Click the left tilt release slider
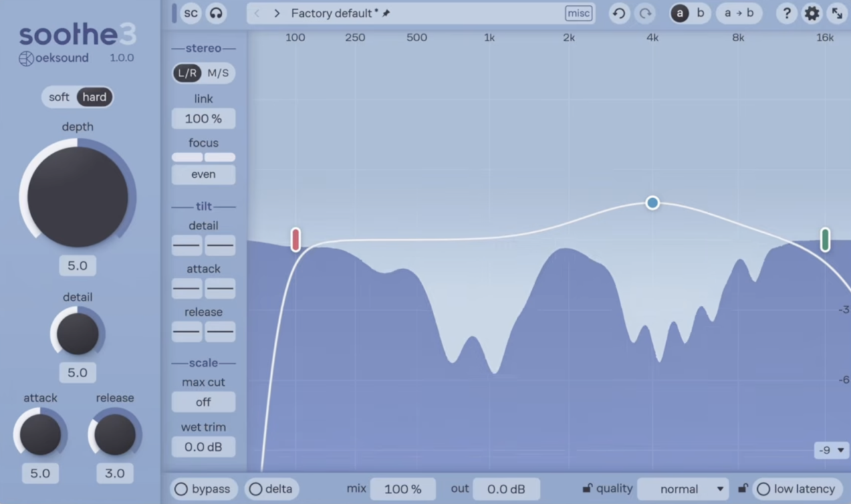Image resolution: width=851 pixels, height=504 pixels. click(187, 331)
